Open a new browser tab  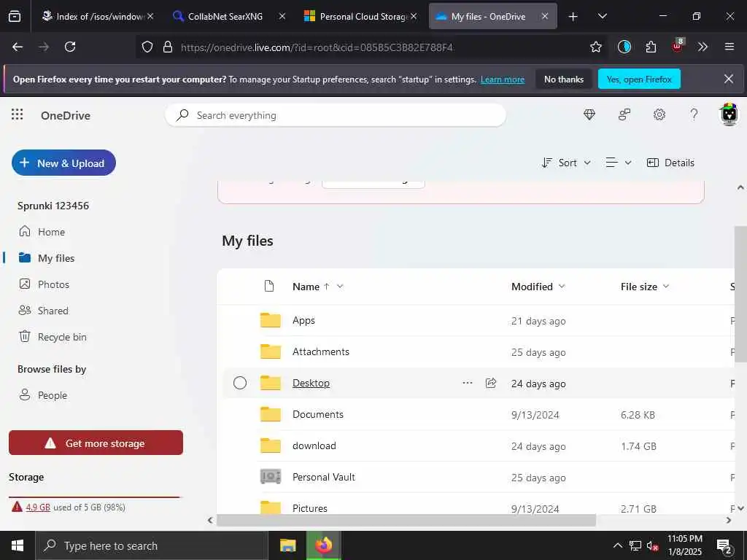pyautogui.click(x=573, y=16)
